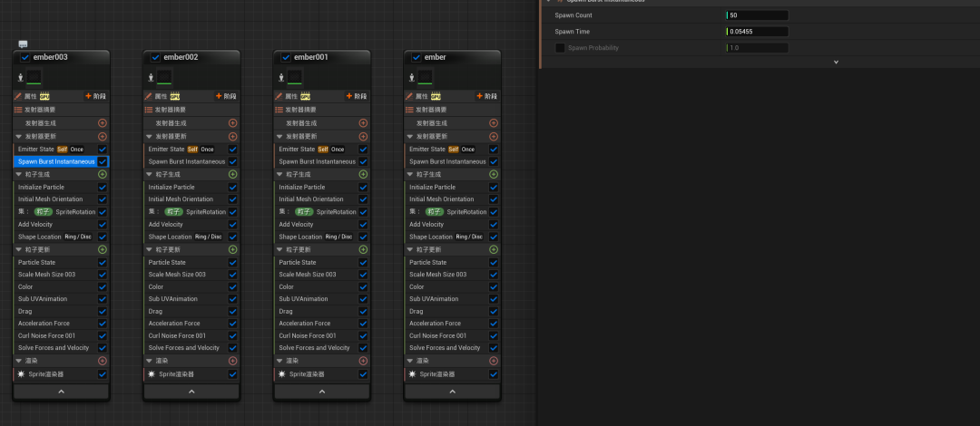Add module to ember 粒子生成 section
The image size is (980, 426).
494,174
